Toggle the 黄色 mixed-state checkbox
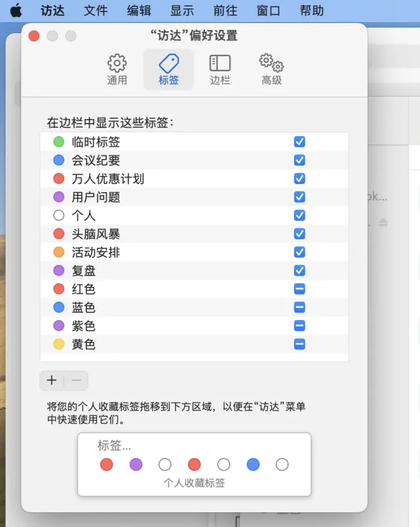 click(299, 344)
